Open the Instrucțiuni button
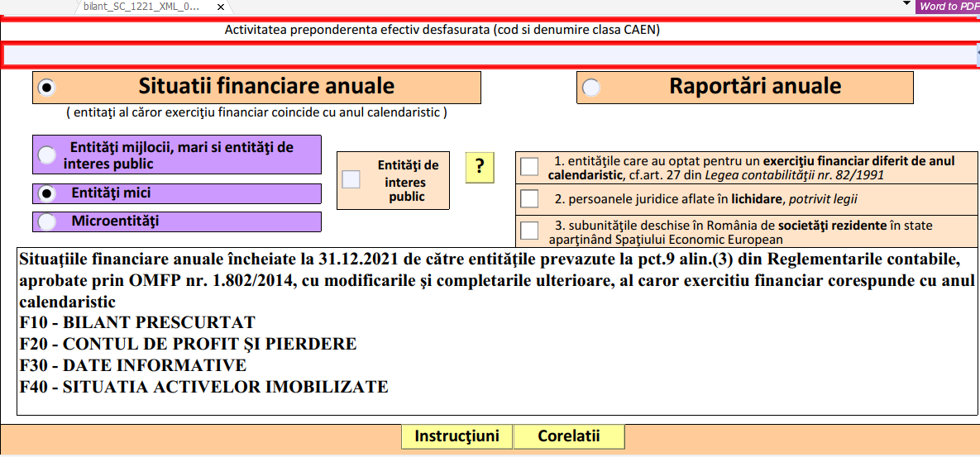Image resolution: width=980 pixels, height=457 pixels. (x=457, y=436)
